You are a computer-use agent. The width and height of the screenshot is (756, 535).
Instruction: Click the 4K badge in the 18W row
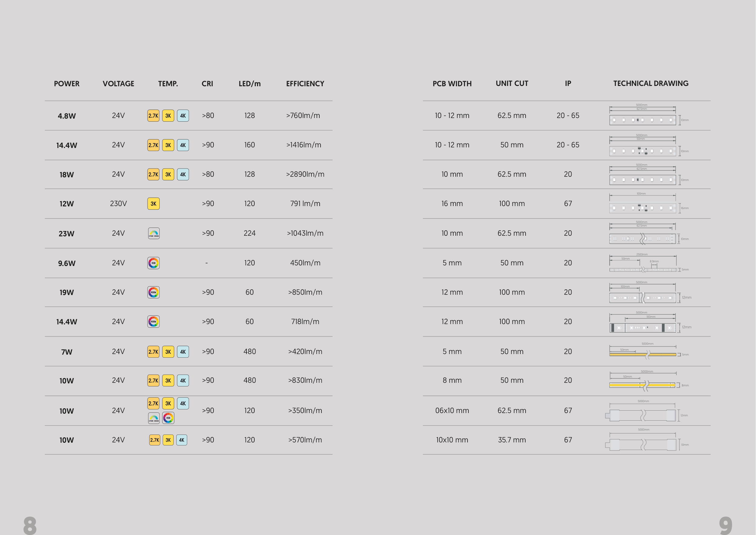point(183,174)
